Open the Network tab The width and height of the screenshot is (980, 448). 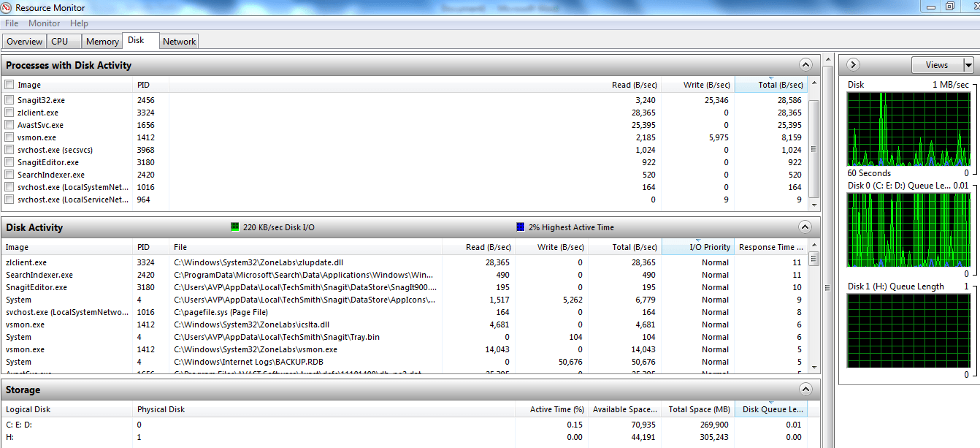(x=179, y=42)
